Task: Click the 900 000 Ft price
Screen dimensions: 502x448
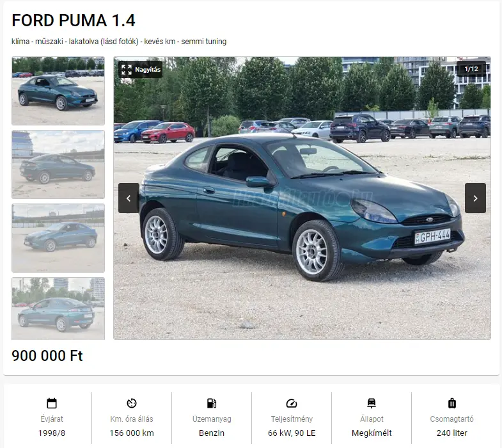Action: (47, 356)
